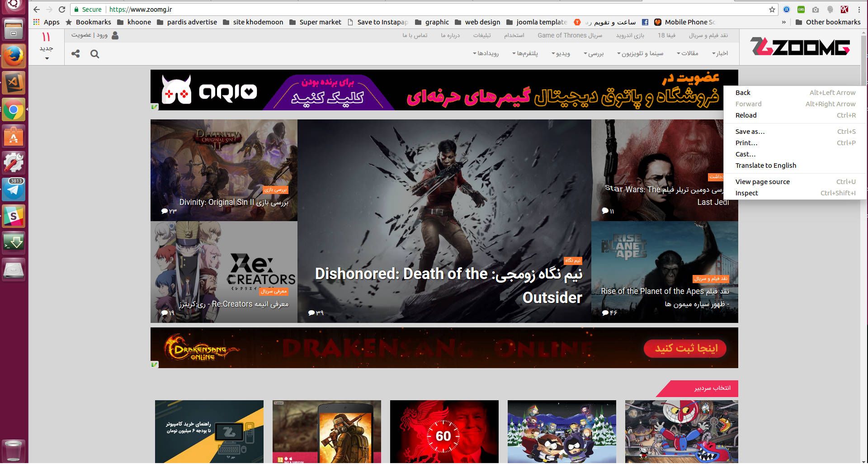Open the South Park editor's pick thumbnail
This screenshot has width=868, height=464.
pyautogui.click(x=562, y=432)
